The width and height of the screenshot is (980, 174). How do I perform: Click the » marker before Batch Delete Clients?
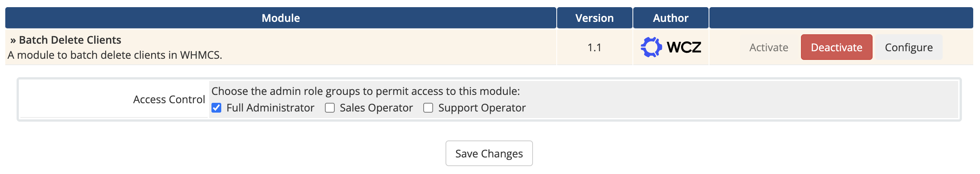click(13, 40)
